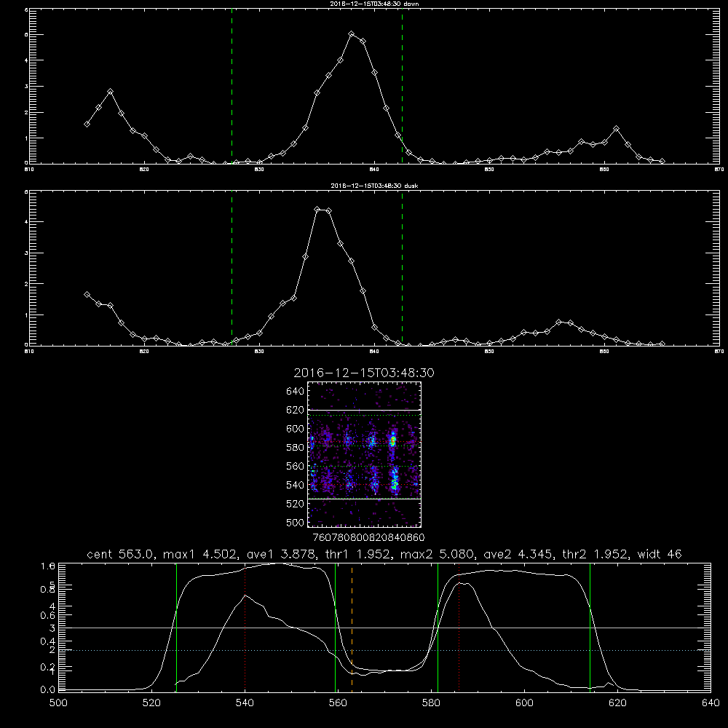Open the colored spectrogram heatmap image
The height and width of the screenshot is (728, 728).
coord(364,454)
